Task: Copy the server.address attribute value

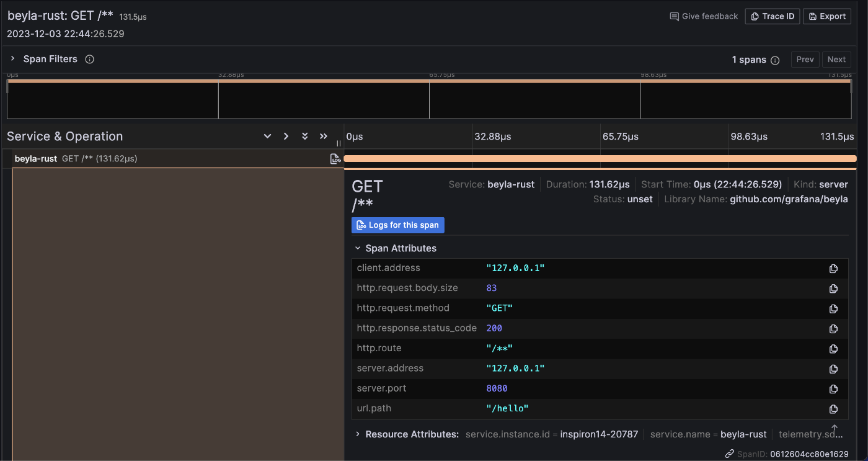Action: click(833, 369)
